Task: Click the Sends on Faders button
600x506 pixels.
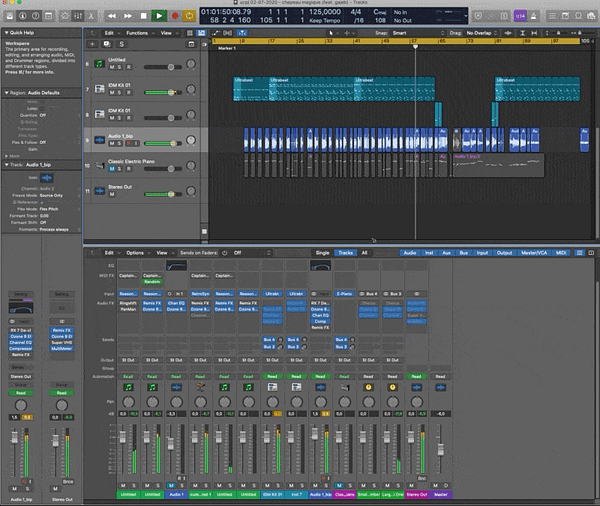Action: (x=201, y=253)
